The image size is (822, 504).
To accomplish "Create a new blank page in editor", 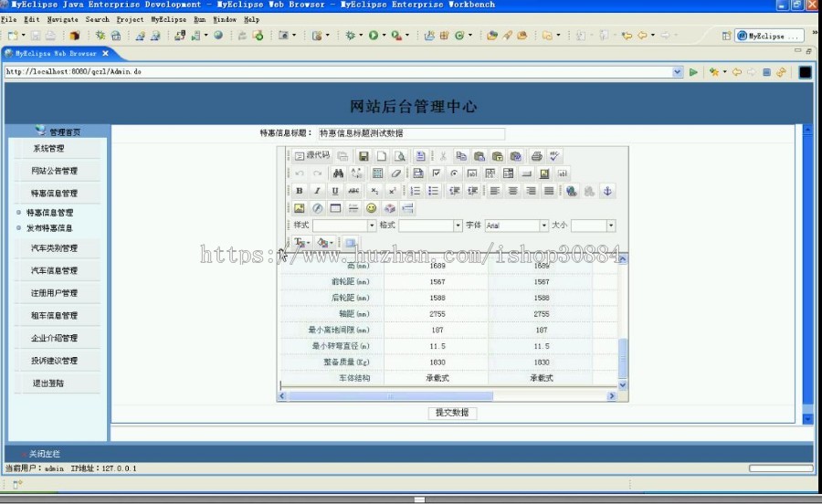I will coord(381,155).
